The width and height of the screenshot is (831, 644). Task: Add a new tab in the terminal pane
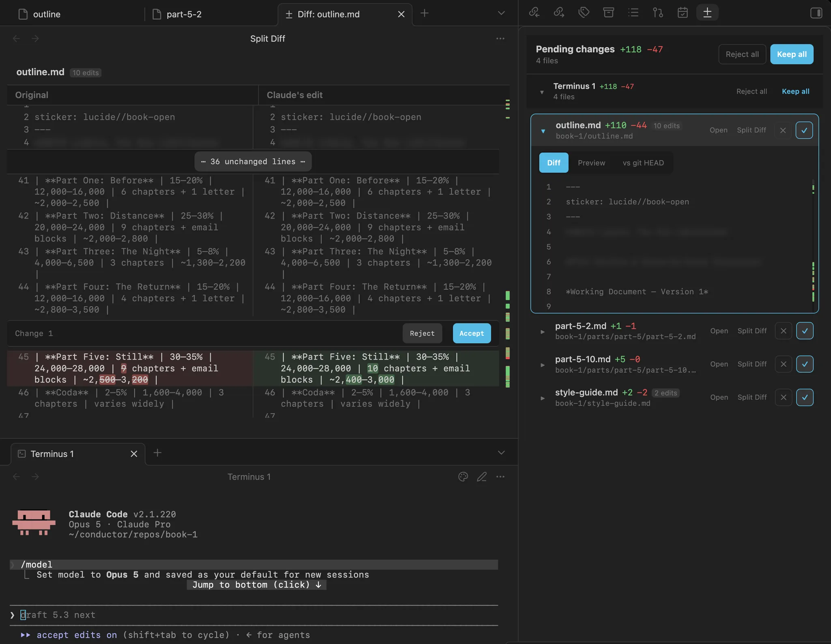(157, 453)
